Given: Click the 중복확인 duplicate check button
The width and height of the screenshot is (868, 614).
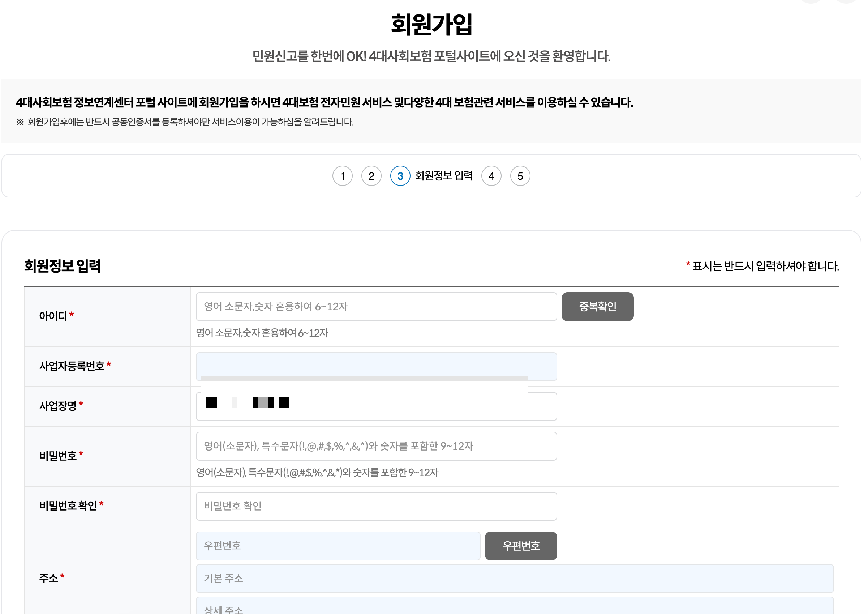Looking at the screenshot, I should click(597, 306).
